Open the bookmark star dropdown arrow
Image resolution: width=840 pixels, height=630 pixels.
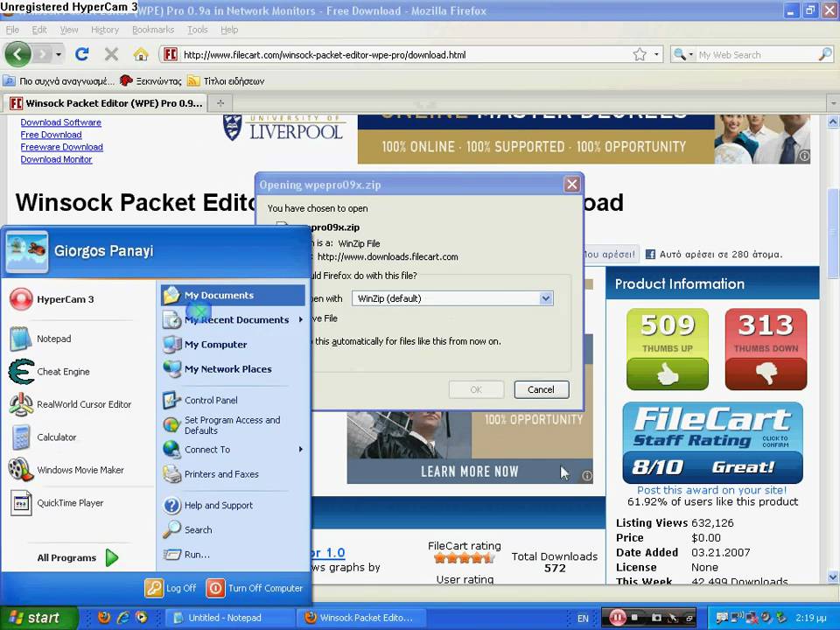click(x=656, y=54)
